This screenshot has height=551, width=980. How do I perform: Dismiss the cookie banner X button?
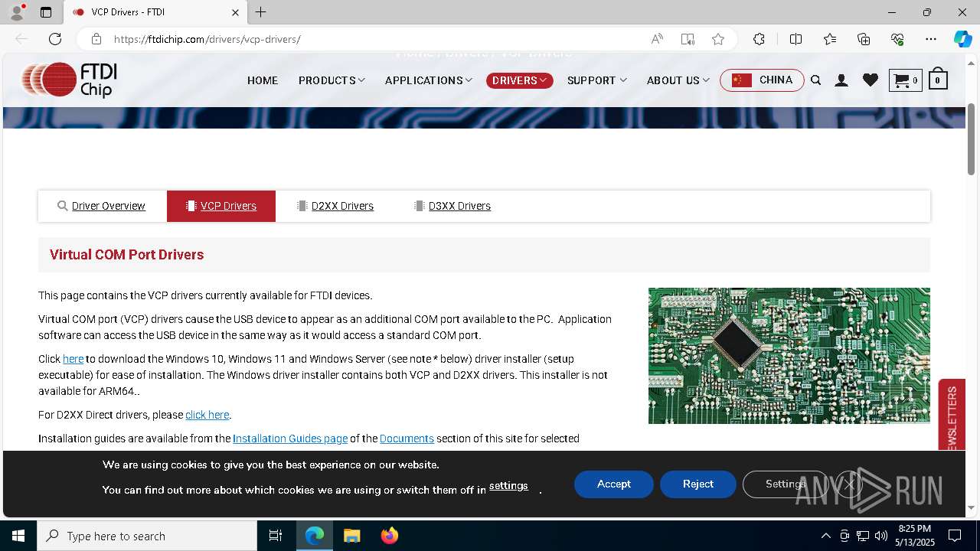pyautogui.click(x=848, y=484)
